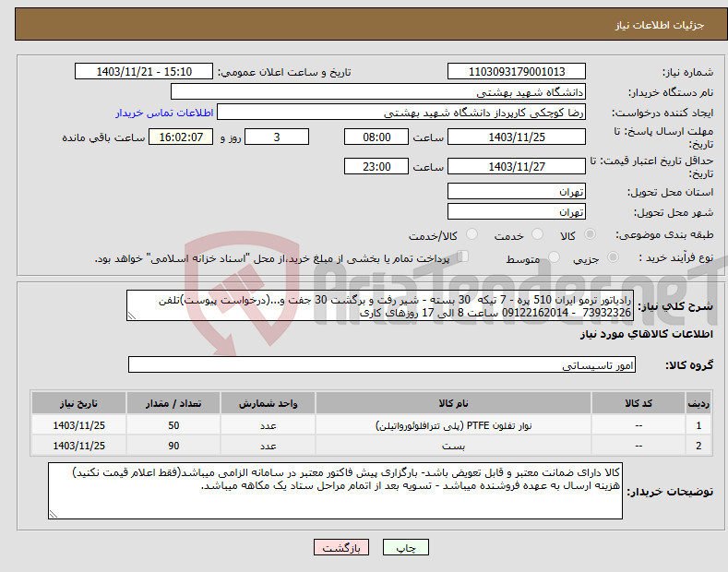Click the validity time 23:00 field
This screenshot has width=728, height=572.
(x=376, y=166)
